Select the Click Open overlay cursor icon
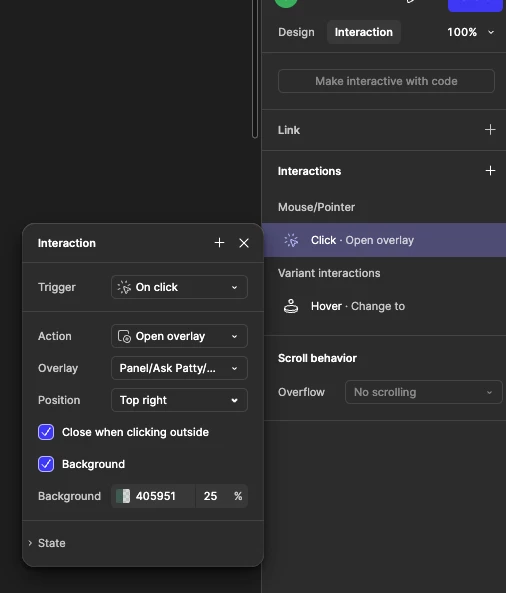 pos(291,240)
